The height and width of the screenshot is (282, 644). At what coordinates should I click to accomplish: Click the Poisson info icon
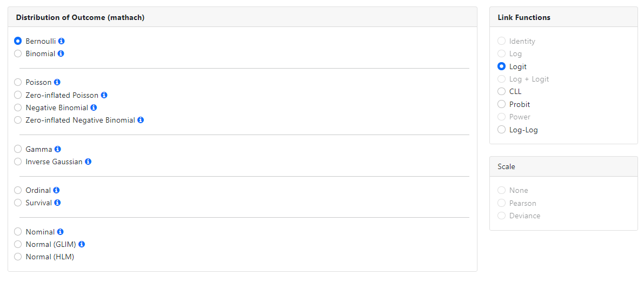click(57, 82)
